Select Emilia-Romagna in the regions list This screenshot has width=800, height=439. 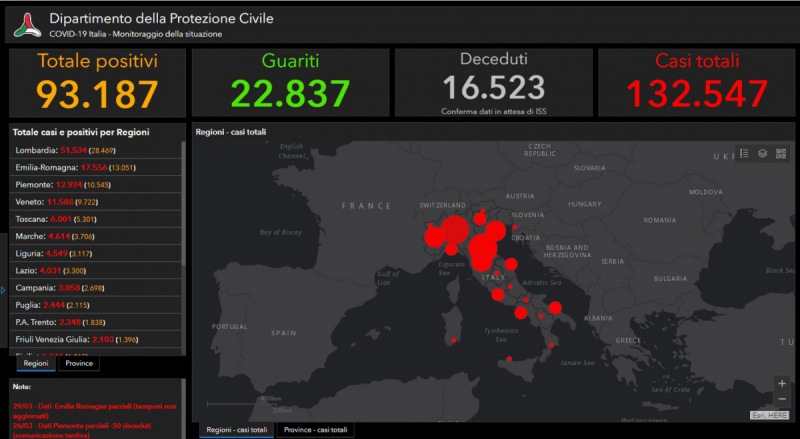[75, 167]
